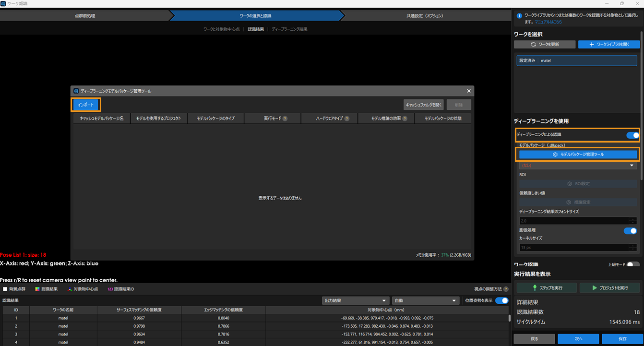This screenshot has height=346, width=644.
Task: Click the help icon next to 実行モード
Action: click(285, 119)
